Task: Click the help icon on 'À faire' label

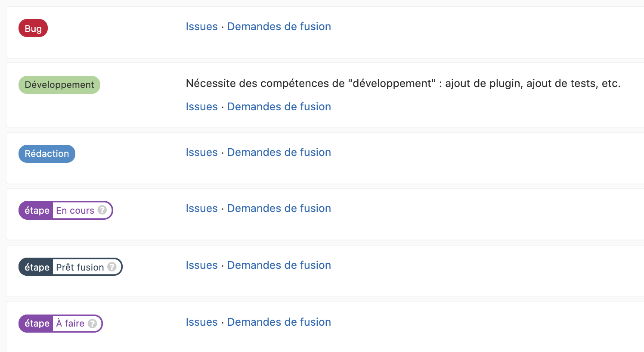Action: pos(93,323)
